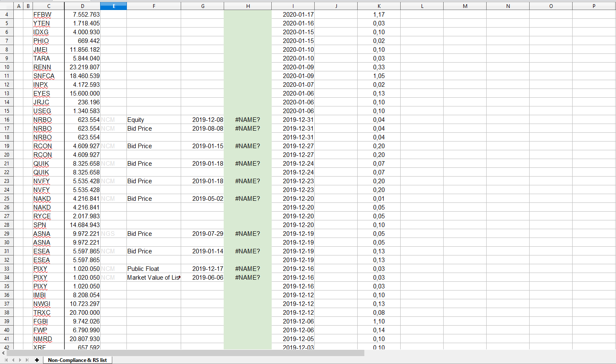Click the horizontal scrollbar left arrow
The height and width of the screenshot is (364, 616).
coord(3,353)
